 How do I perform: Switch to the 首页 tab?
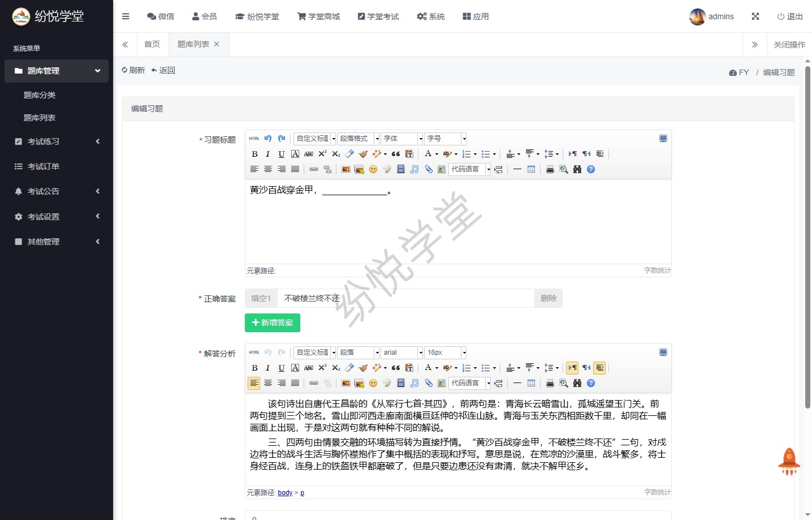coord(152,44)
